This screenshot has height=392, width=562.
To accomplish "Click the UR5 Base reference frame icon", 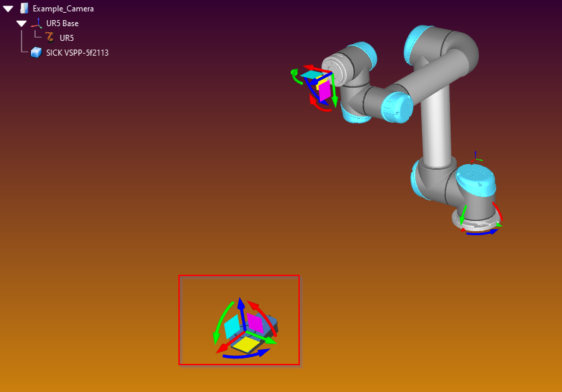I will click(x=37, y=23).
